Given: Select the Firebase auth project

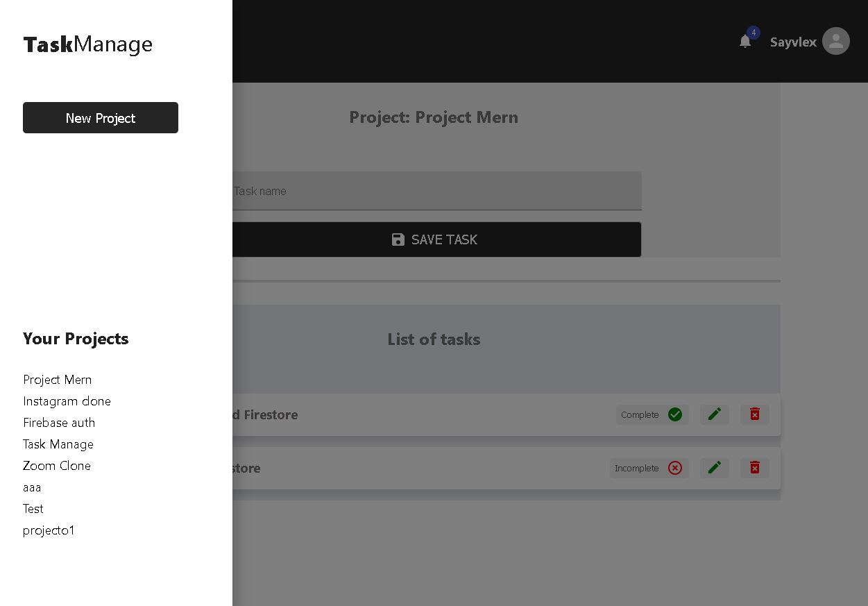Looking at the screenshot, I should click(x=59, y=423).
